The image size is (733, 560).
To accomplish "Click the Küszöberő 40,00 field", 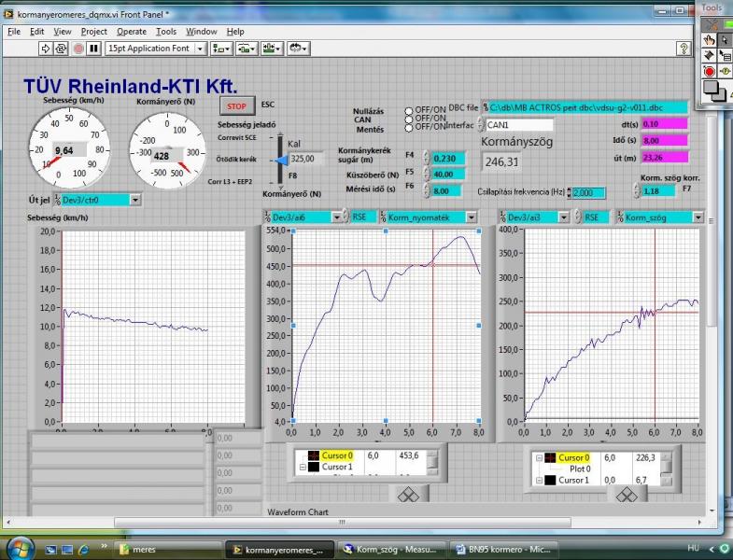I will point(447,175).
